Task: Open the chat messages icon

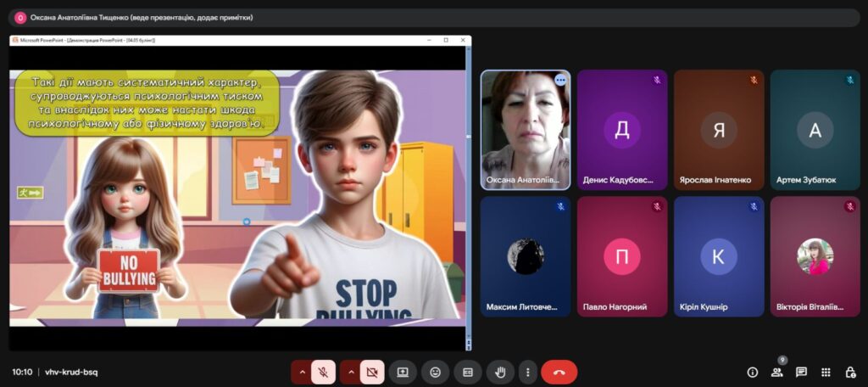Action: click(801, 372)
